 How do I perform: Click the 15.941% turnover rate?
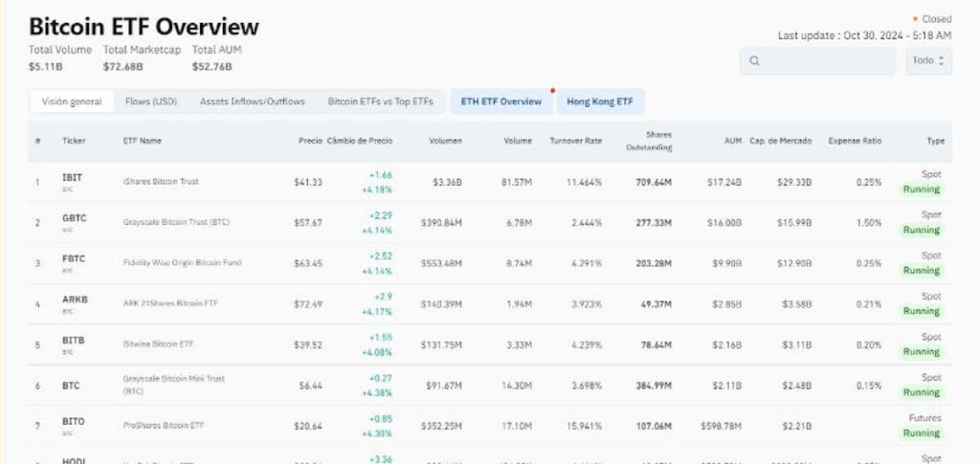pyautogui.click(x=587, y=427)
